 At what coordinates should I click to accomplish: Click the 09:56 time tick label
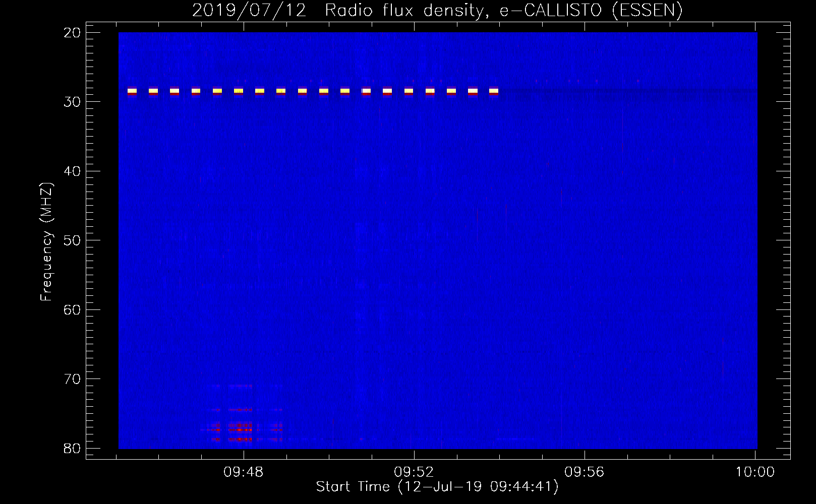(x=585, y=472)
